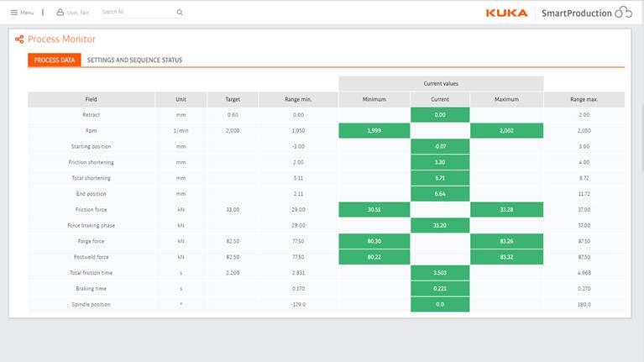This screenshot has height=362, width=644.
Task: Click the SmartProduction brand text
Action: click(576, 13)
